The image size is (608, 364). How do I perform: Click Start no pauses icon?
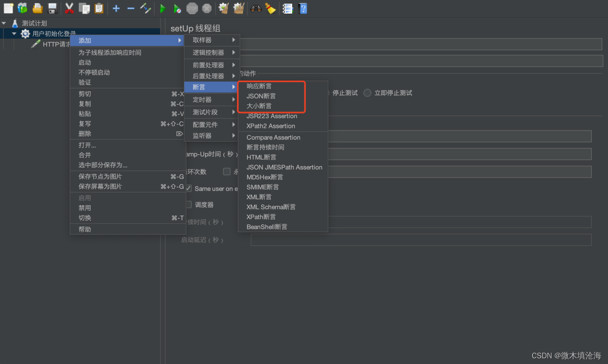178,8
